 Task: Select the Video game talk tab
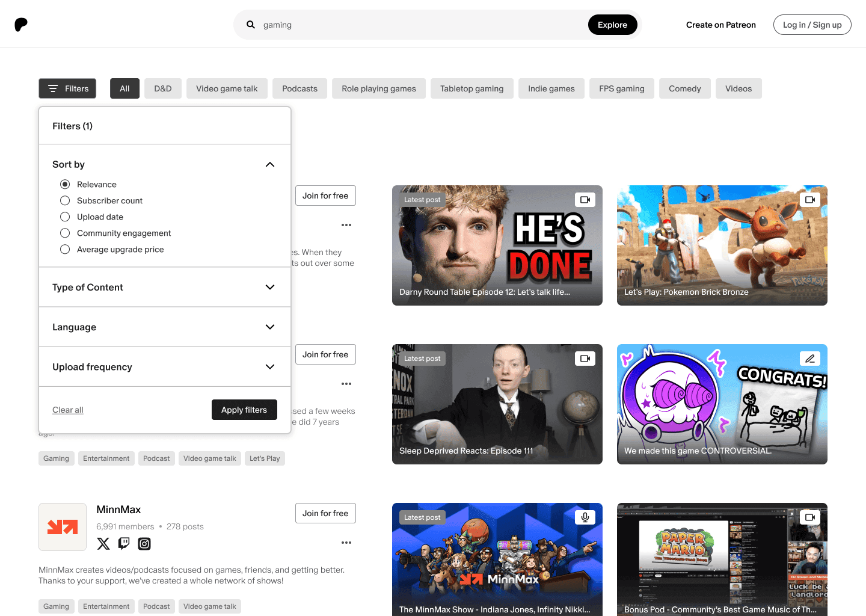pyautogui.click(x=227, y=88)
